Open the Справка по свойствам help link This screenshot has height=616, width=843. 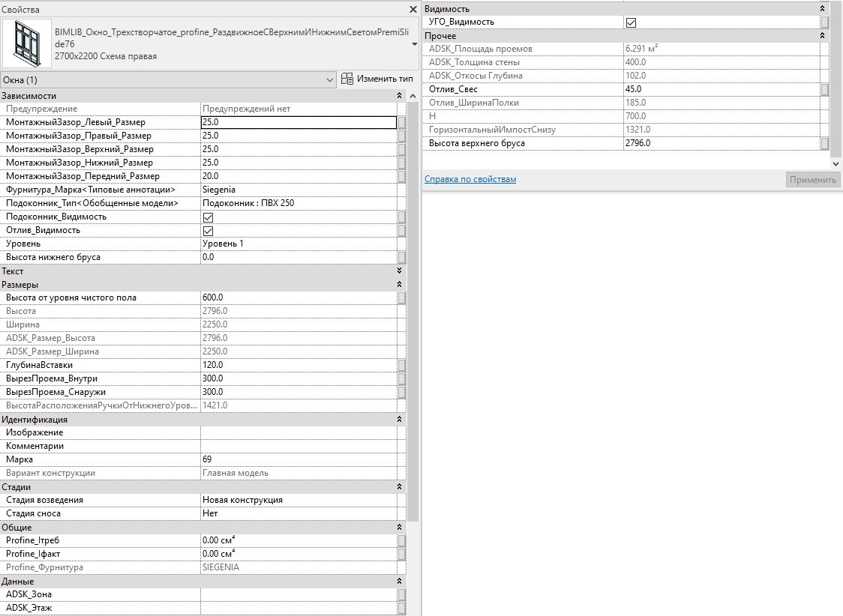(x=469, y=179)
